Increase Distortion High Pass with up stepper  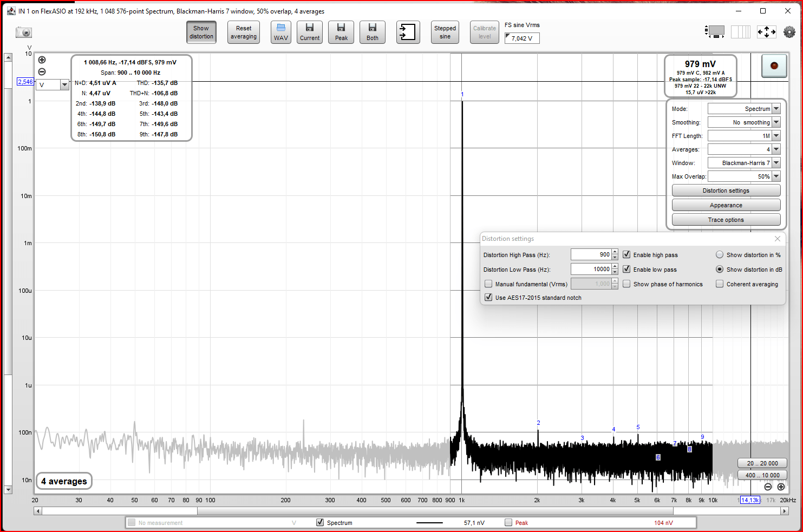[615, 252]
